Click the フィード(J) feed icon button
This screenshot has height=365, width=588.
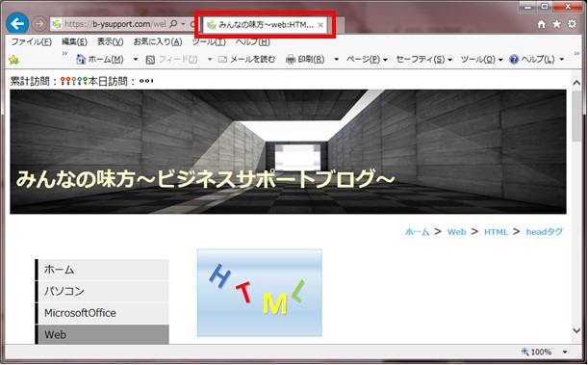[171, 60]
